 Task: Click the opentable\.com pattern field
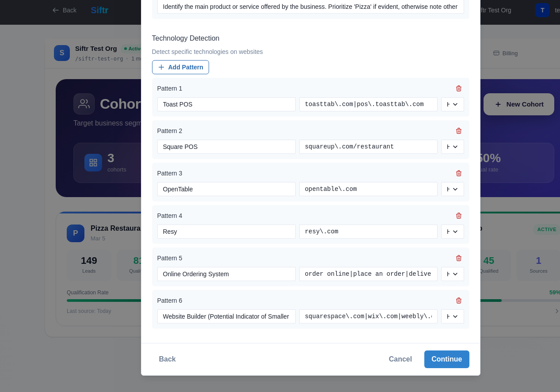point(368,189)
